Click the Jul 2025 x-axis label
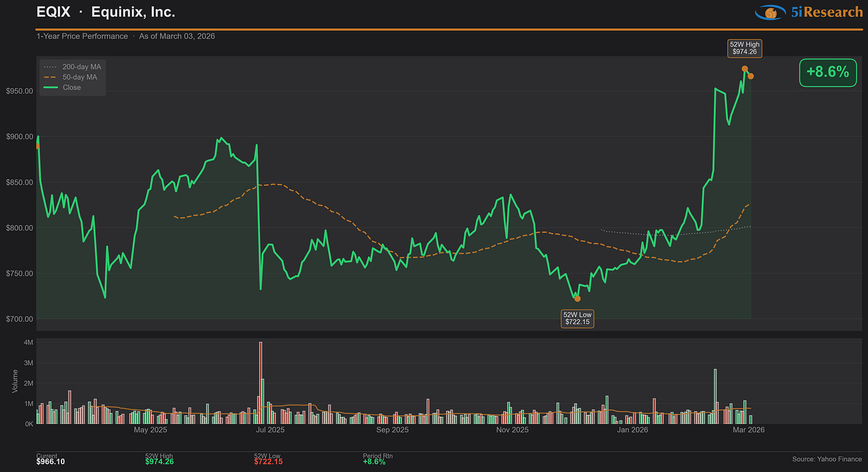868x472 pixels. (271, 430)
